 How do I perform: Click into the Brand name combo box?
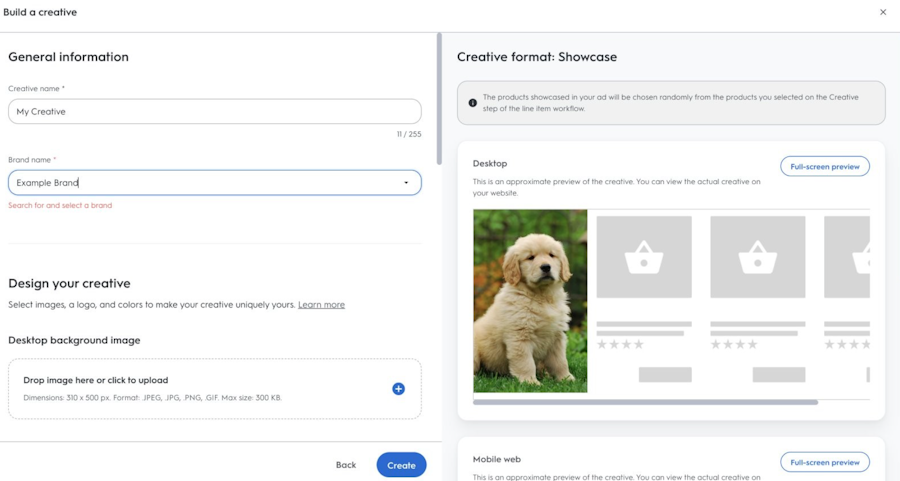coord(215,183)
